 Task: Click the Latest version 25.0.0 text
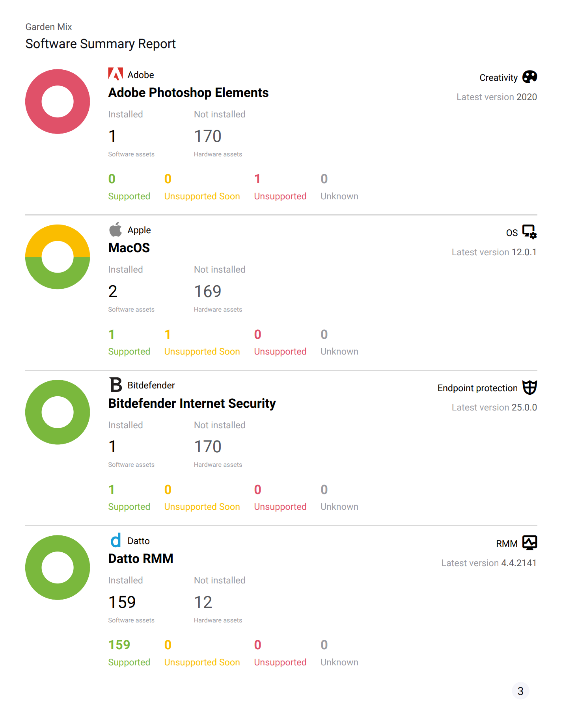[494, 407]
